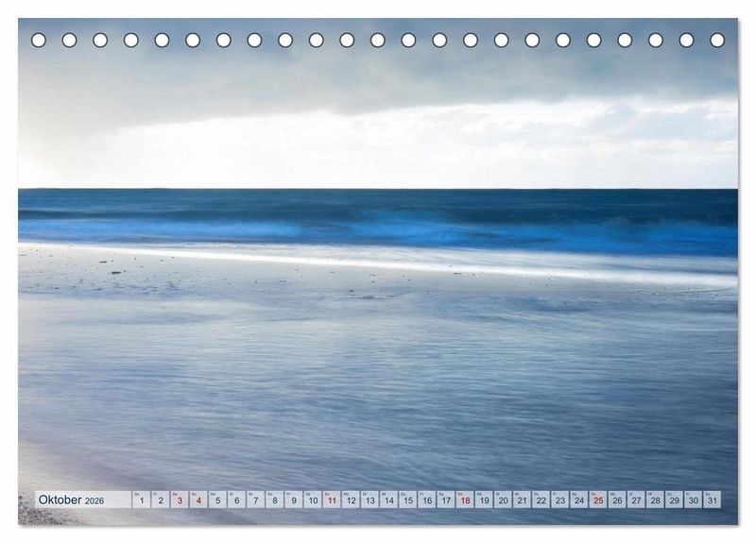Click the red date 18
Viewport: 756px width, 543px height.
pos(465,501)
